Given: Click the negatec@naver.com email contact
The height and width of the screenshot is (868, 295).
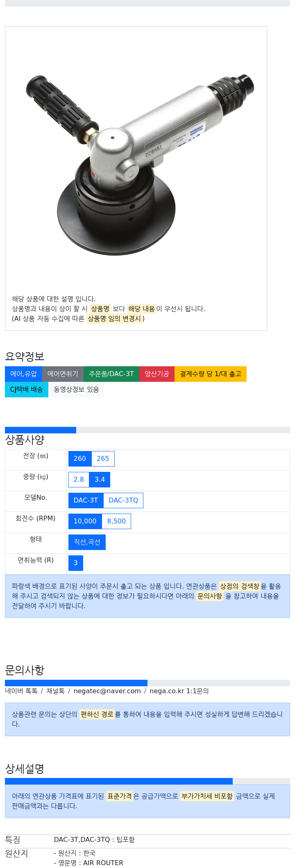Looking at the screenshot, I should 107,691.
